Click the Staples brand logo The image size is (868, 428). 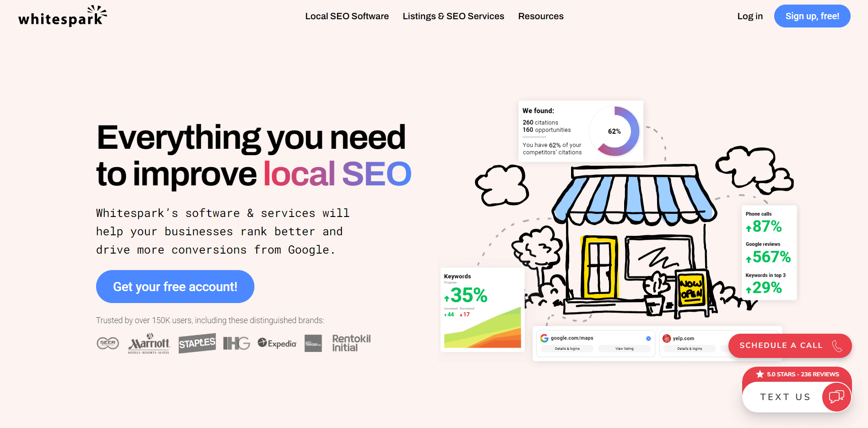[197, 343]
